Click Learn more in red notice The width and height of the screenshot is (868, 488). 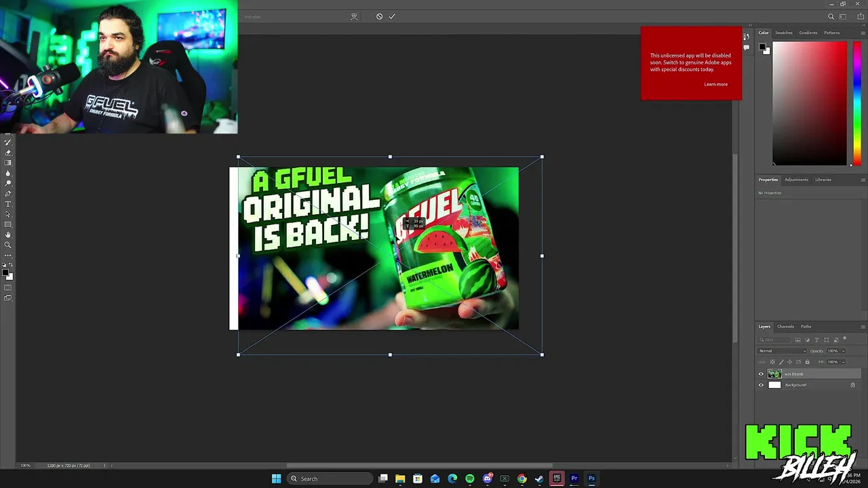pyautogui.click(x=715, y=84)
